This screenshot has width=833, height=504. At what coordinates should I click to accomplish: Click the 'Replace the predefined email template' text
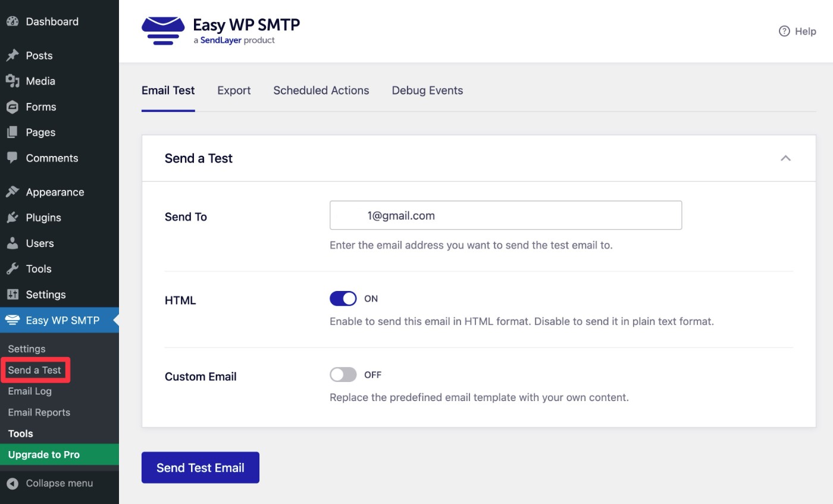pos(479,397)
